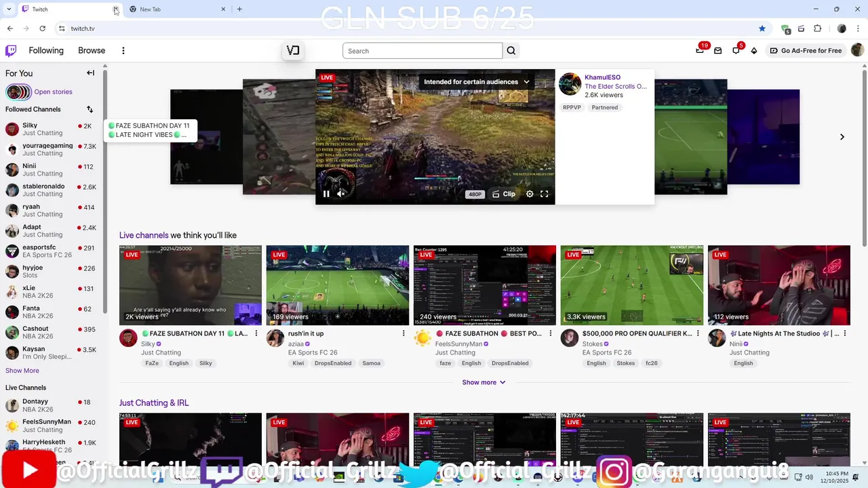868x488 pixels.
Task: Select stableronaldo in followed channels
Action: 52,190
